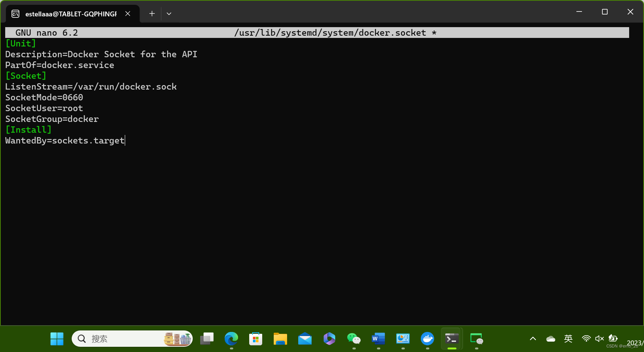Open File Explorer from taskbar

tap(280, 339)
